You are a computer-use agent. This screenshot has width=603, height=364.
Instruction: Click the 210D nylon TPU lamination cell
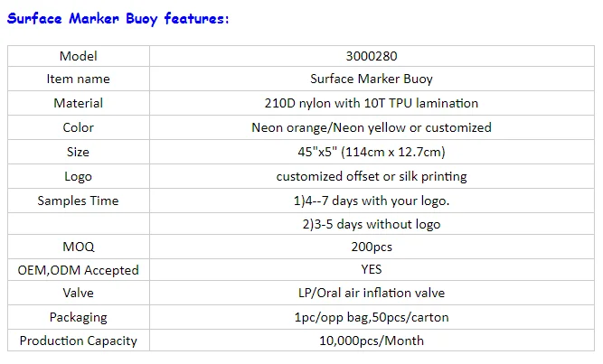(x=371, y=103)
